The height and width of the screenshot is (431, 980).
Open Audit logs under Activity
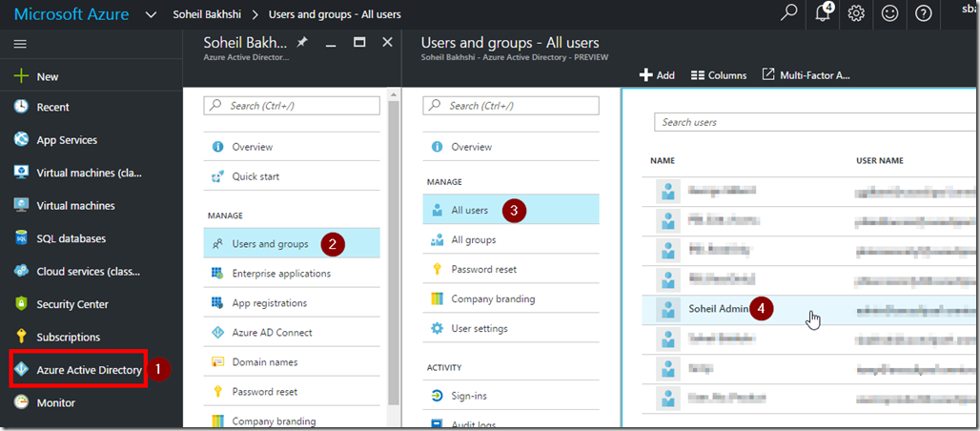pos(511,421)
